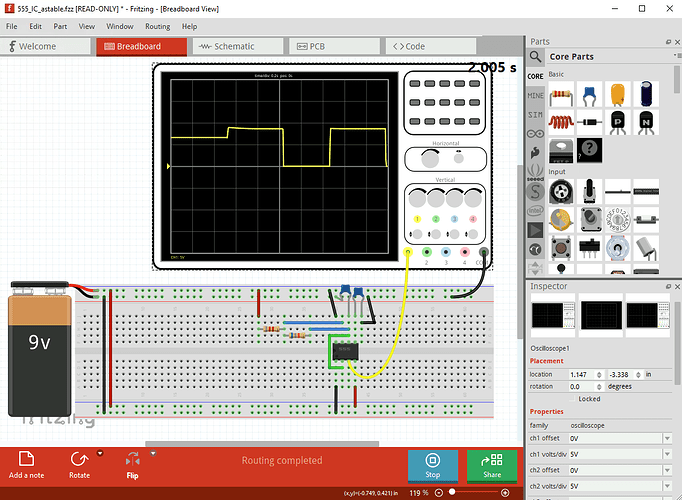
Task: Switch to the PCB tab
Action: point(335,47)
